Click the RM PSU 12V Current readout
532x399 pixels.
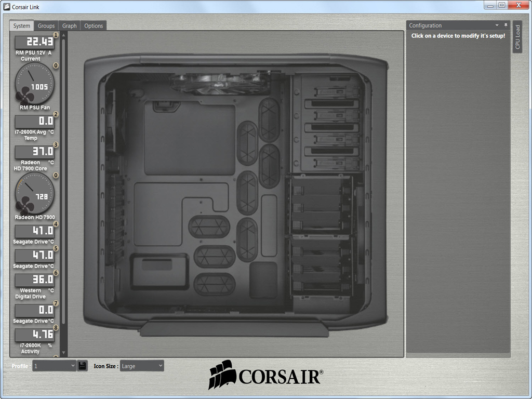coord(34,42)
